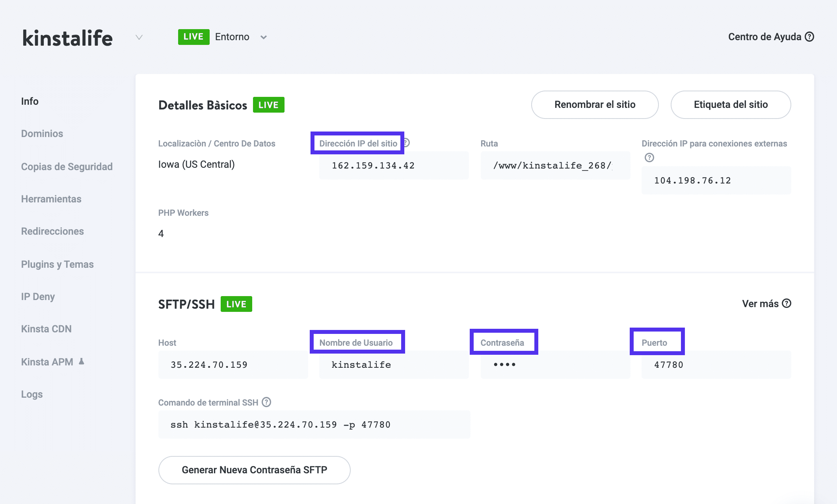Open Herramientas in the sidebar
Viewport: 837px width, 504px height.
pos(51,199)
